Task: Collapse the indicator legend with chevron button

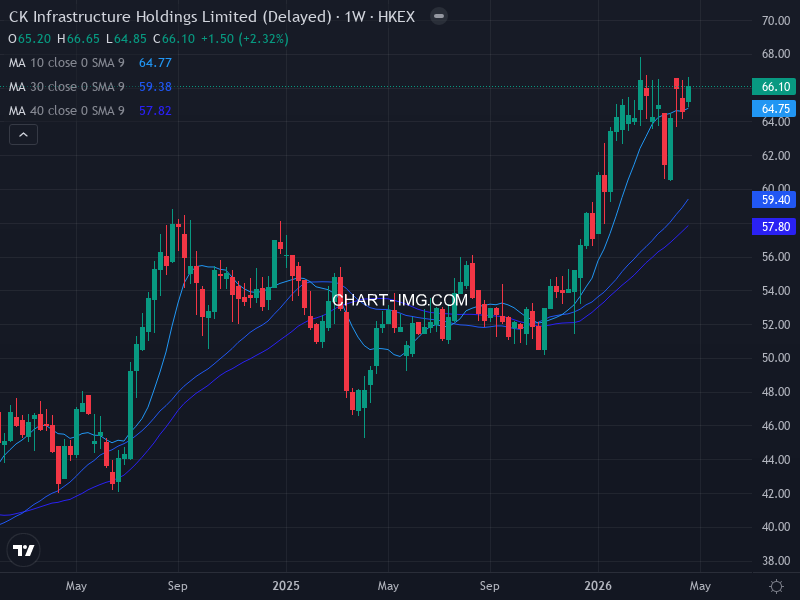Action: pyautogui.click(x=23, y=135)
